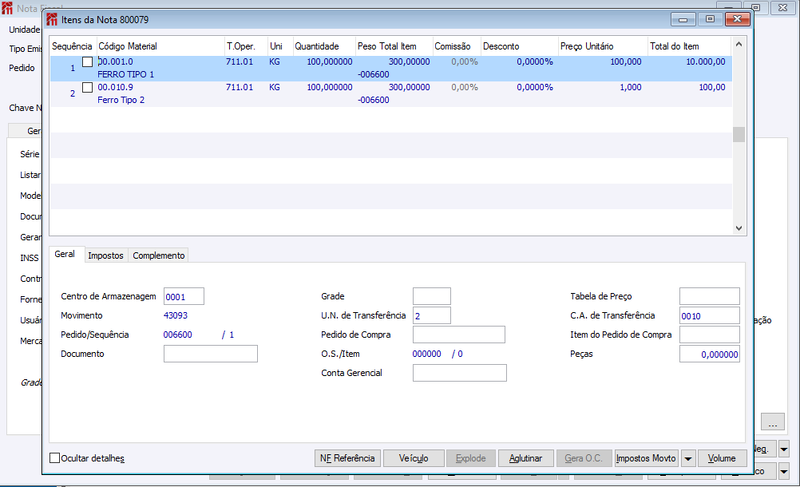Click the Código Material column header
The image size is (800, 487).
[x=160, y=46]
